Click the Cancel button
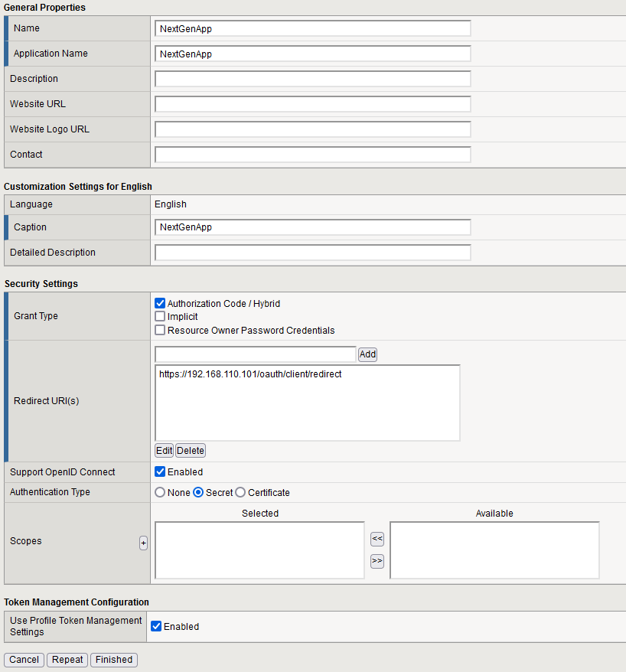This screenshot has height=672, width=626. [24, 659]
